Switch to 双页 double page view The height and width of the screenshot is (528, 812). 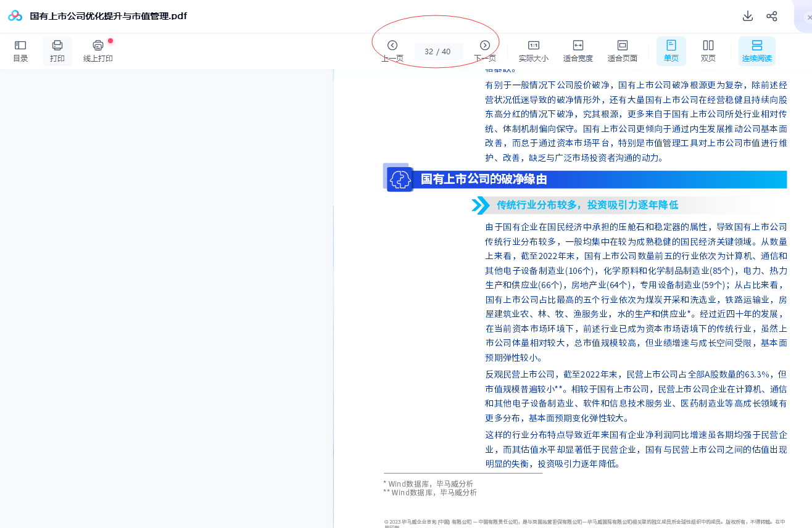[708, 51]
